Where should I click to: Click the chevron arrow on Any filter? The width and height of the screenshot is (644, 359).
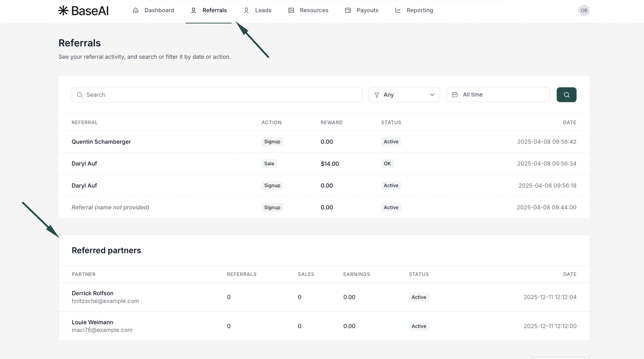(432, 95)
